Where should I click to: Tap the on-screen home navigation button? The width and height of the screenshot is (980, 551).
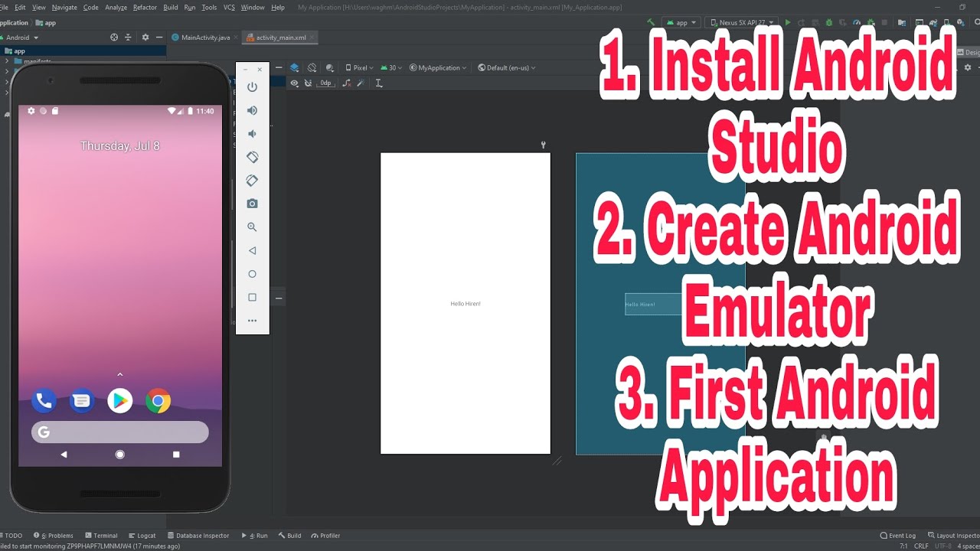point(120,455)
